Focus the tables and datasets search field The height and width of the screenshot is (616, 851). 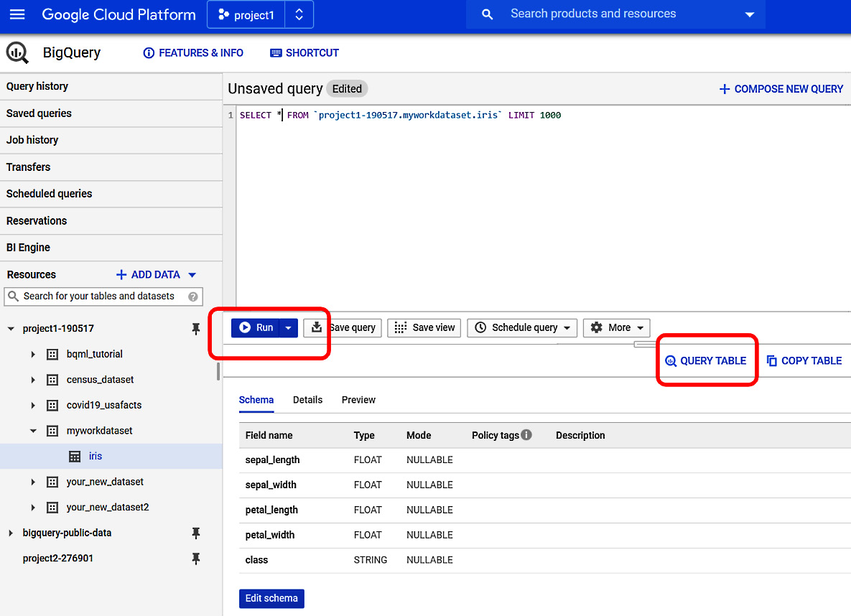103,297
